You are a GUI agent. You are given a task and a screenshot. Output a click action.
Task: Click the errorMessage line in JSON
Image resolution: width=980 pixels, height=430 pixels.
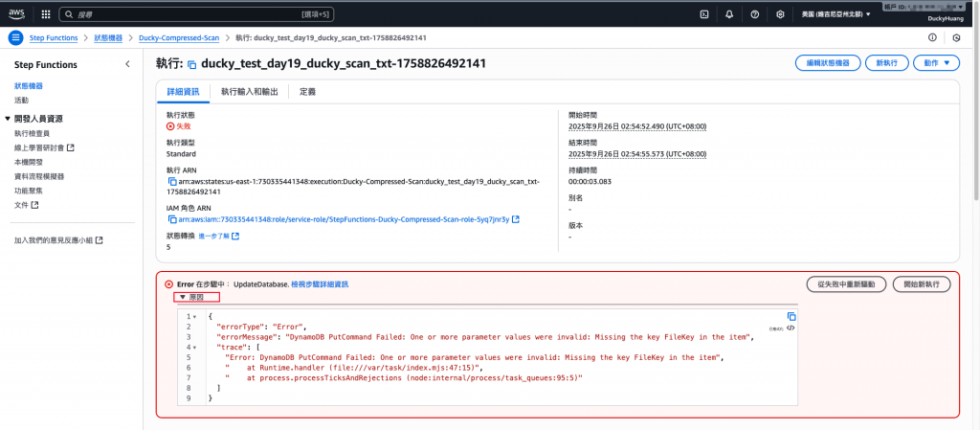coord(485,337)
